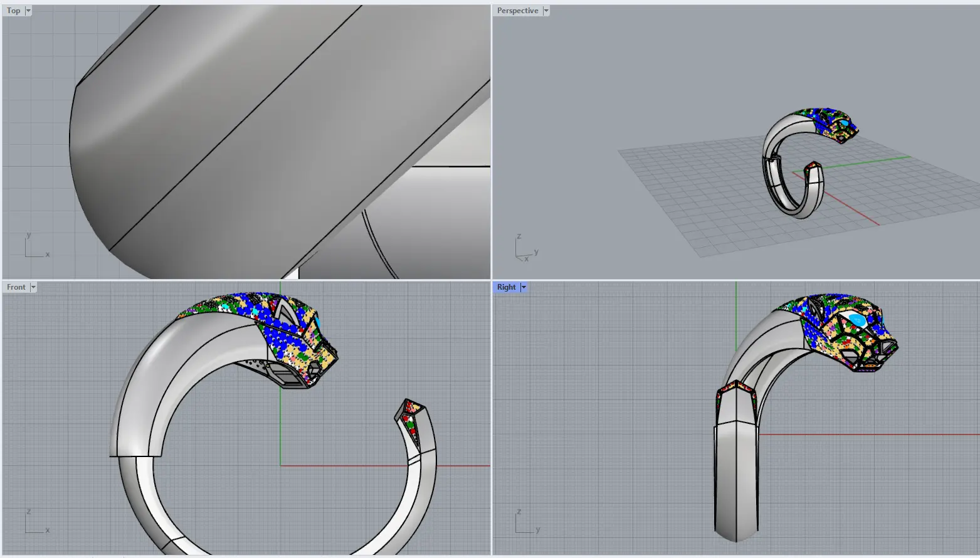The height and width of the screenshot is (558, 980).
Task: Click the world axis icon in Front viewport
Action: (x=35, y=522)
